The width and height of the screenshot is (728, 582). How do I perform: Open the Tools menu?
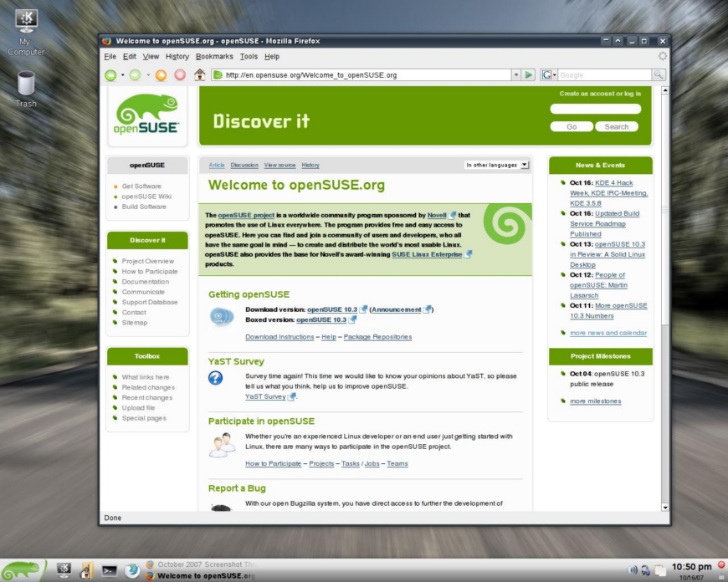tap(249, 56)
